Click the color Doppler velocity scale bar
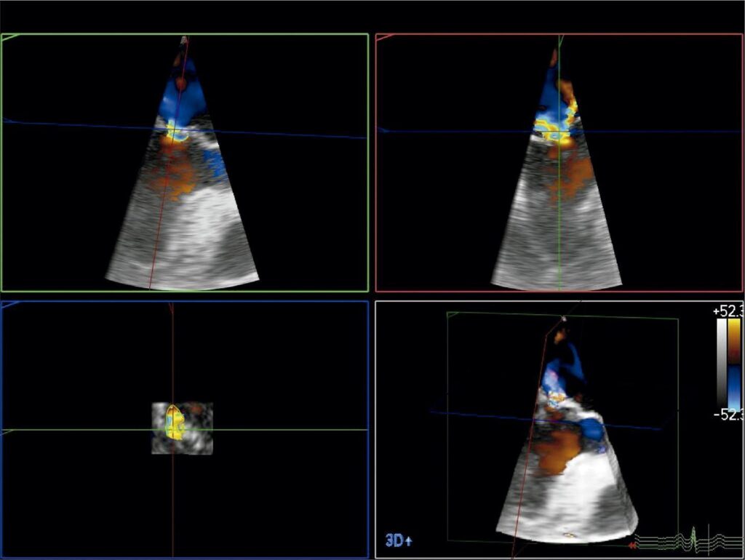The image size is (745, 560). click(734, 364)
